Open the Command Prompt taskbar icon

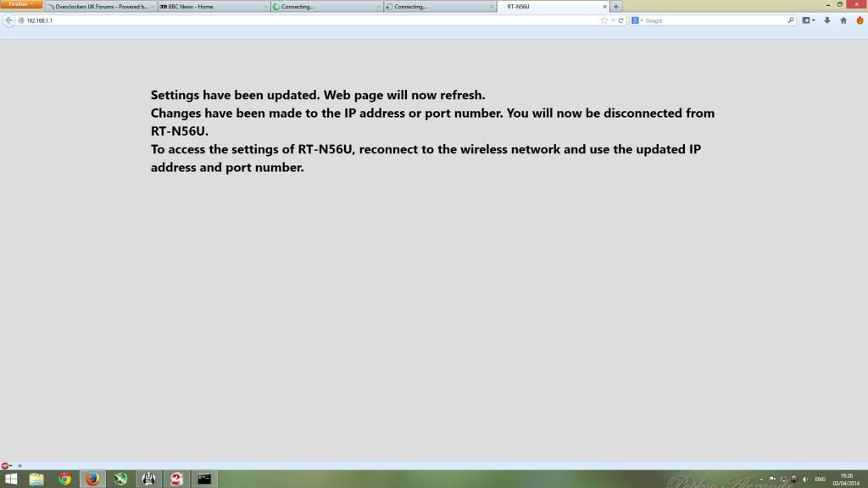(204, 479)
